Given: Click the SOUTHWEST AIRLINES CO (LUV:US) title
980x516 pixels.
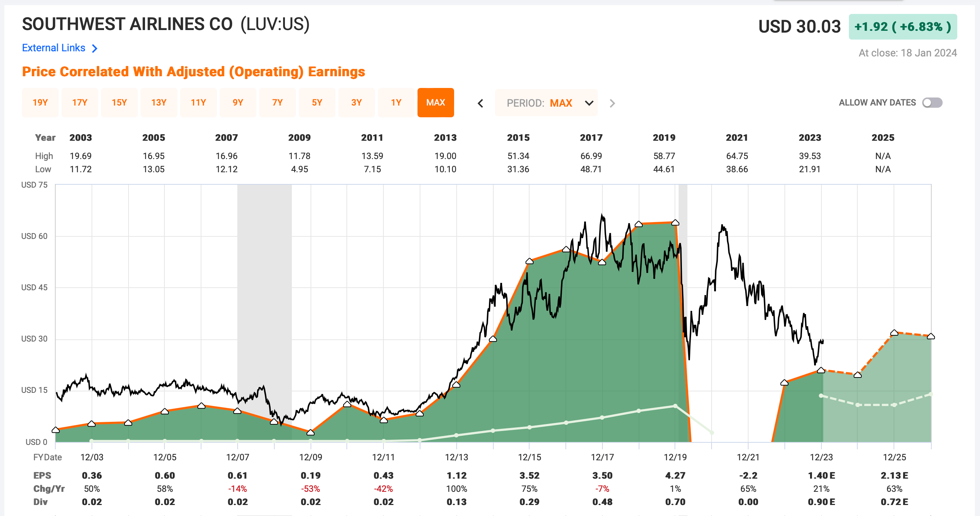Looking at the screenshot, I should [166, 25].
